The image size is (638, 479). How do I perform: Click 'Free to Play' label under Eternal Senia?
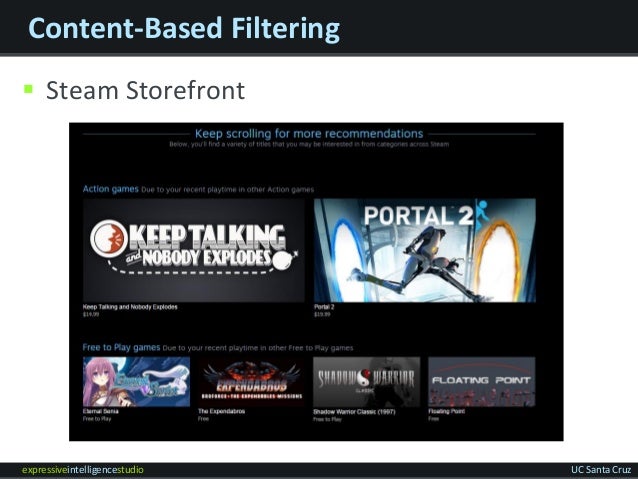97,418
